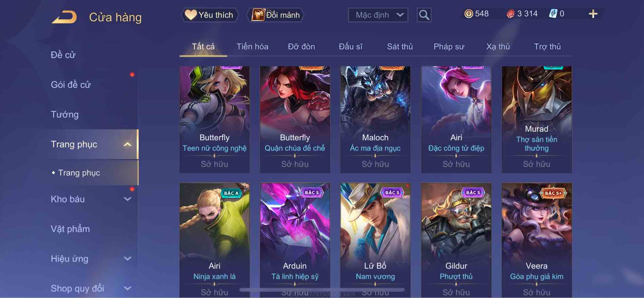
Task: Tap the gold coin balance icon
Action: click(x=469, y=14)
